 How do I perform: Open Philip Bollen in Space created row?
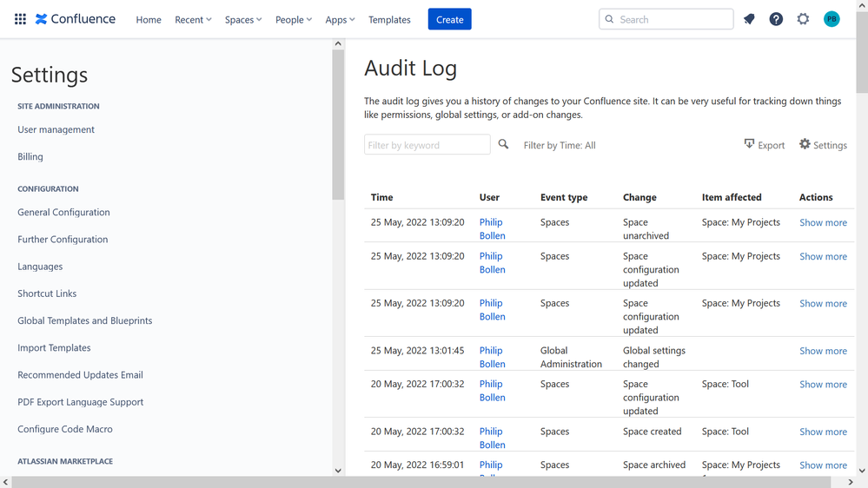[x=492, y=438]
